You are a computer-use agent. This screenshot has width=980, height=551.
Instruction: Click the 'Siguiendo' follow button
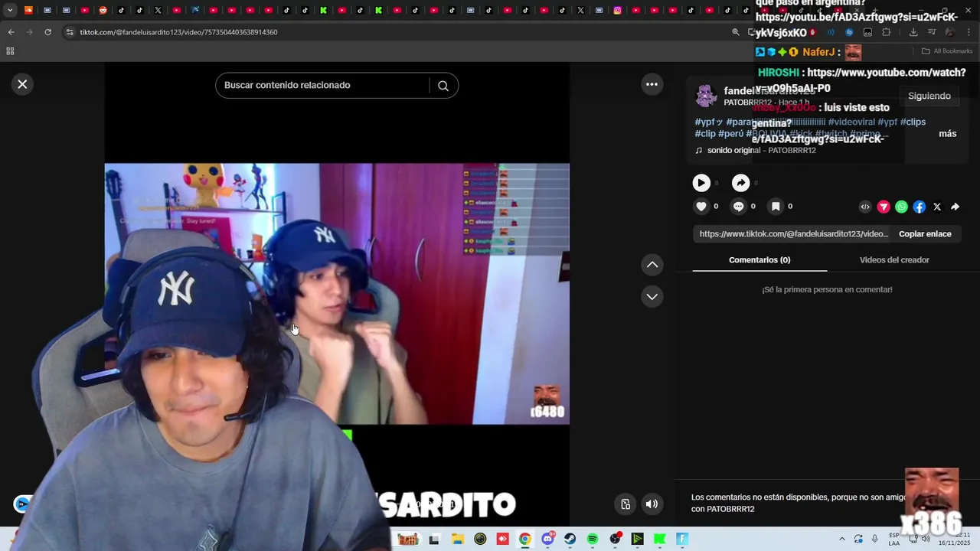(x=929, y=96)
